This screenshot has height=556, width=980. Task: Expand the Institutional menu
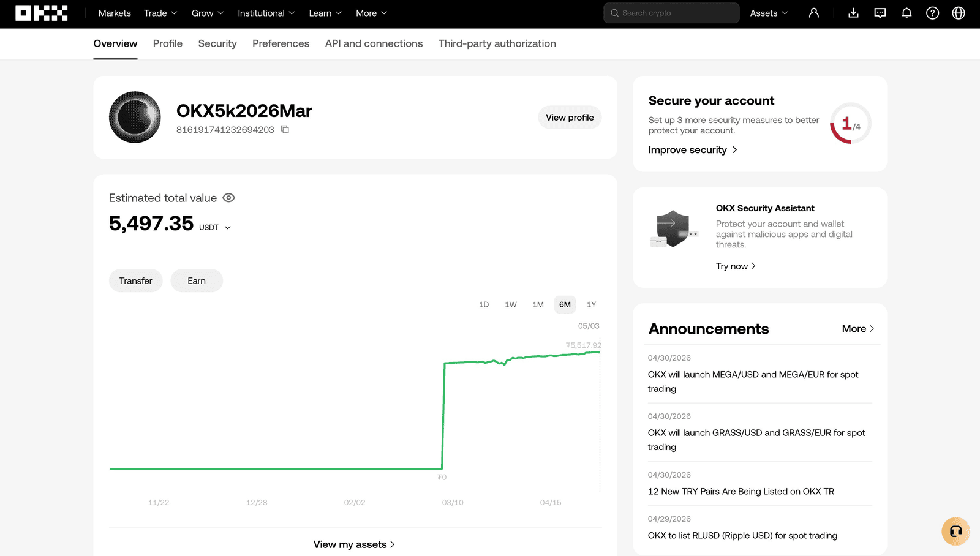(x=266, y=13)
